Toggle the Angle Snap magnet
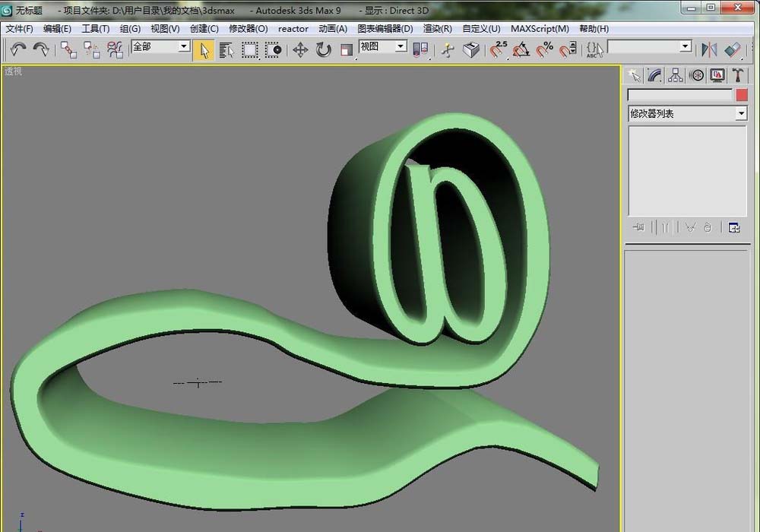Viewport: 760px width, 532px height. point(521,49)
